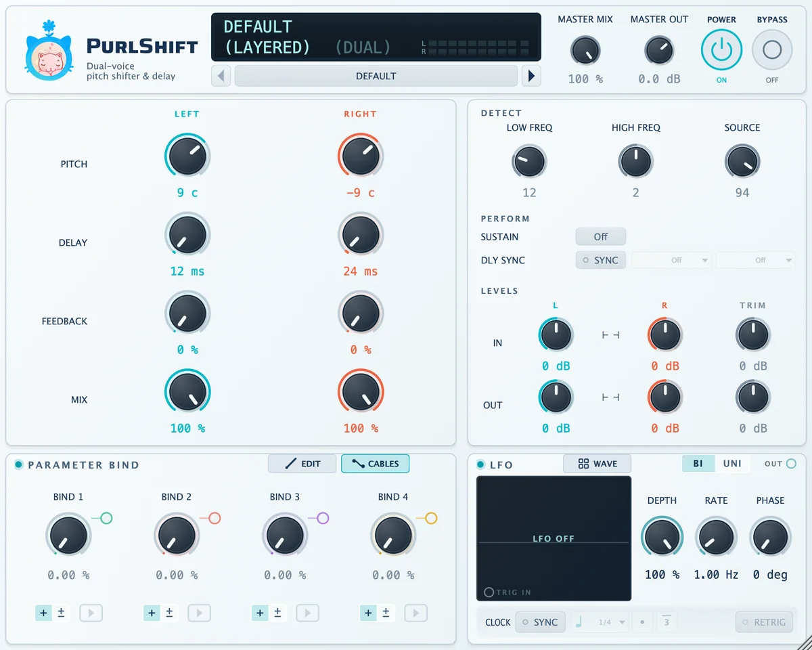Click the Right delay value 24 ms

[x=361, y=272]
